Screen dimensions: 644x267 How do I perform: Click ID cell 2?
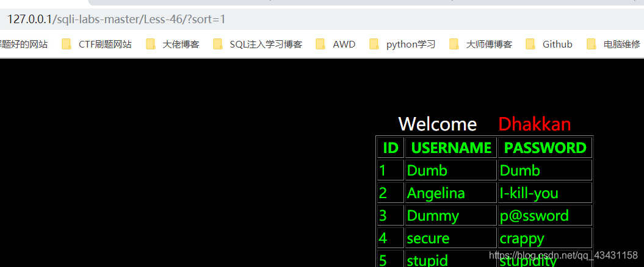pos(391,193)
